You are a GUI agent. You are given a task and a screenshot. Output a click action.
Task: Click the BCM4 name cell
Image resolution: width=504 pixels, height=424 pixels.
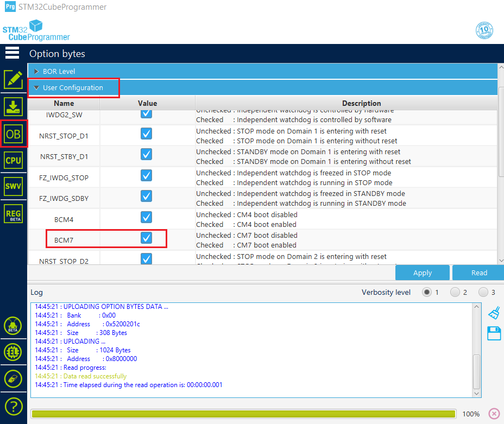click(64, 220)
